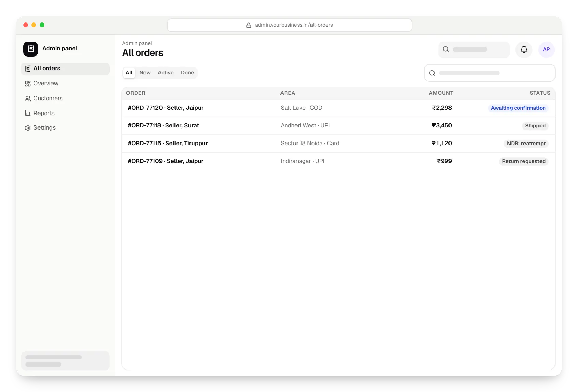Click the Return requested status badge
The width and height of the screenshot is (578, 392).
tap(524, 161)
